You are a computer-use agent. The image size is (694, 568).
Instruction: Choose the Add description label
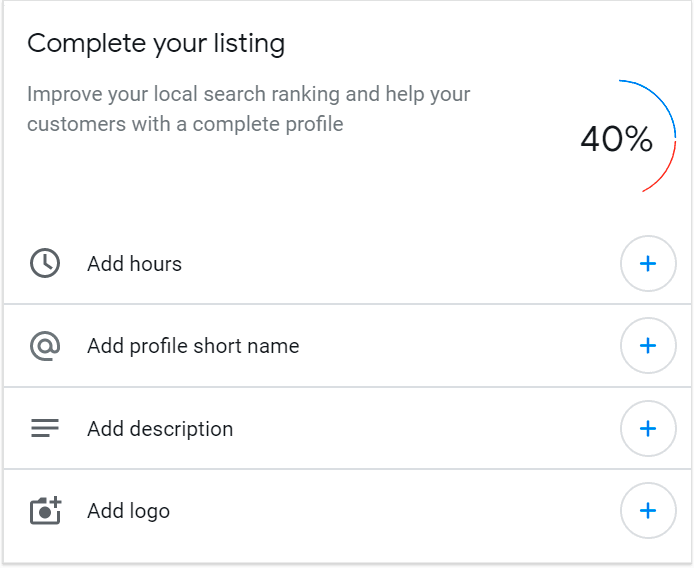pos(160,429)
